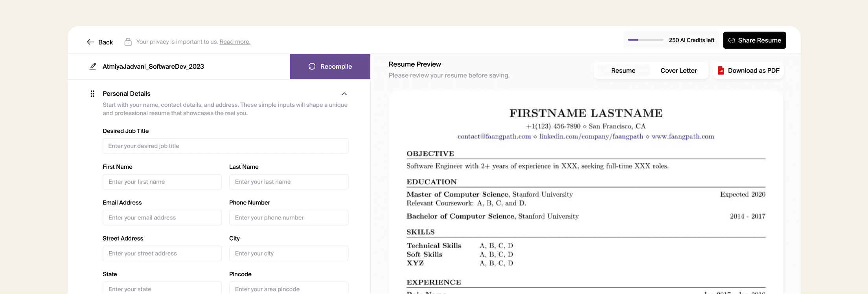Screen dimensions: 868x294
Task: Click FIRSTNAME LASTNAME title in preview
Action: click(586, 113)
